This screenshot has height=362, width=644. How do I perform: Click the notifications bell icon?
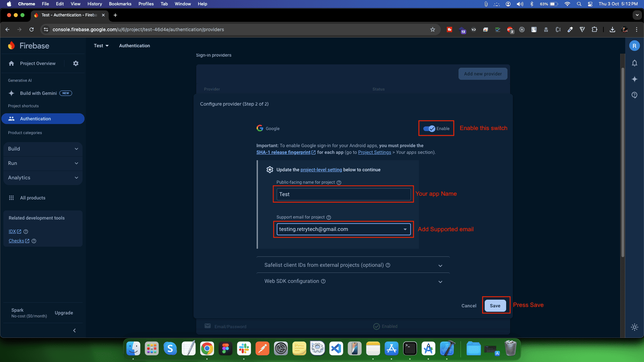pos(634,63)
